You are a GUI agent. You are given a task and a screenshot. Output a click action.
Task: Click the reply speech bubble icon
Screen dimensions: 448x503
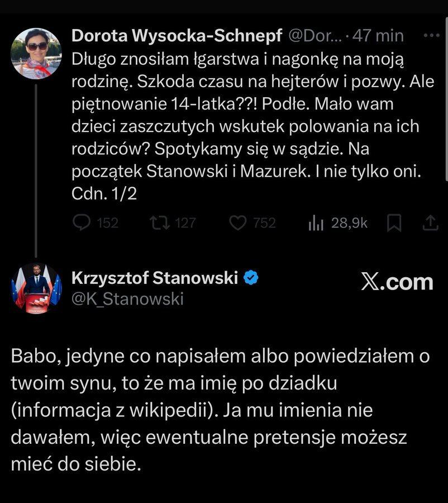coord(82,223)
